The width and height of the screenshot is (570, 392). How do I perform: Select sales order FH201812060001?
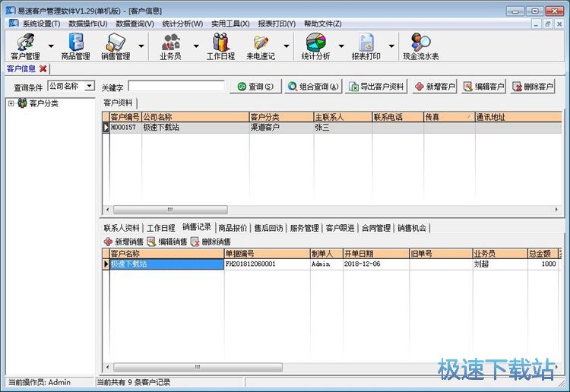(267, 264)
